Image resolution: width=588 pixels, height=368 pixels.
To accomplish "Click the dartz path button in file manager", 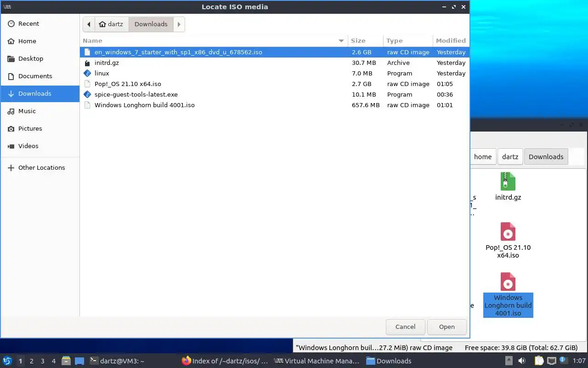I will coord(510,156).
